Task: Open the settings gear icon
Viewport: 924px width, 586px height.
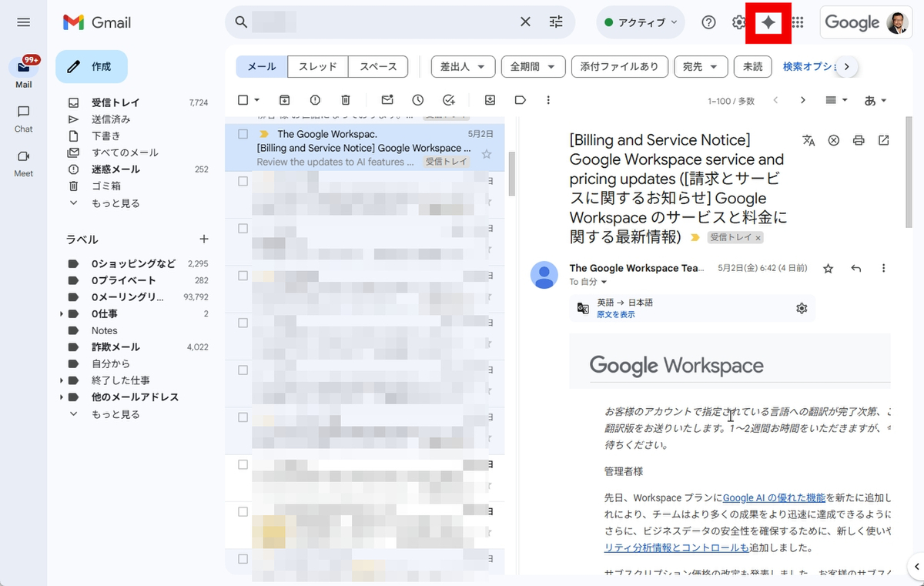Action: coord(739,22)
